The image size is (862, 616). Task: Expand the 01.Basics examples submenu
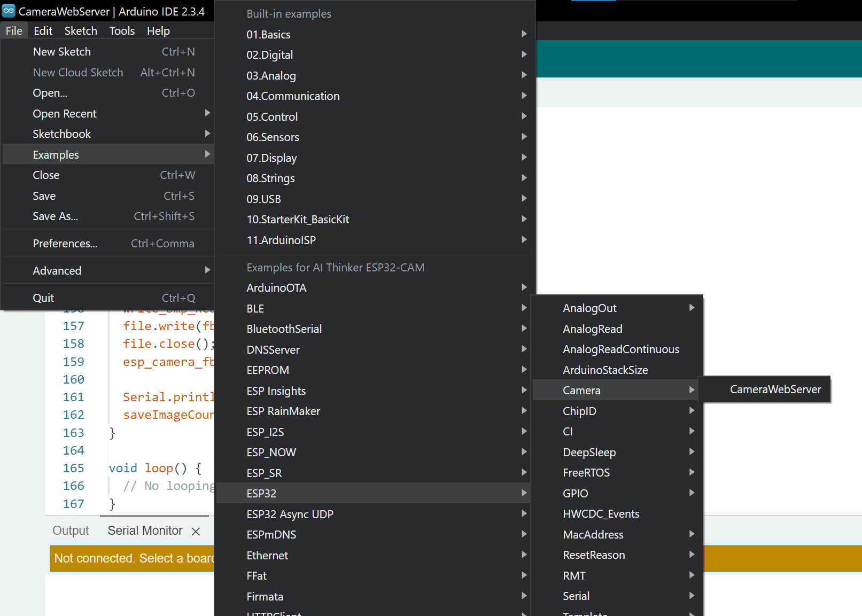tap(268, 35)
